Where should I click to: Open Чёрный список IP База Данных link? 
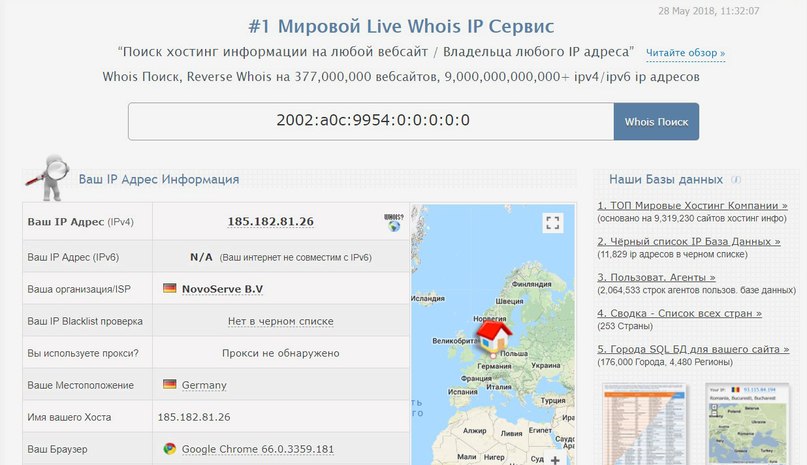point(688,241)
